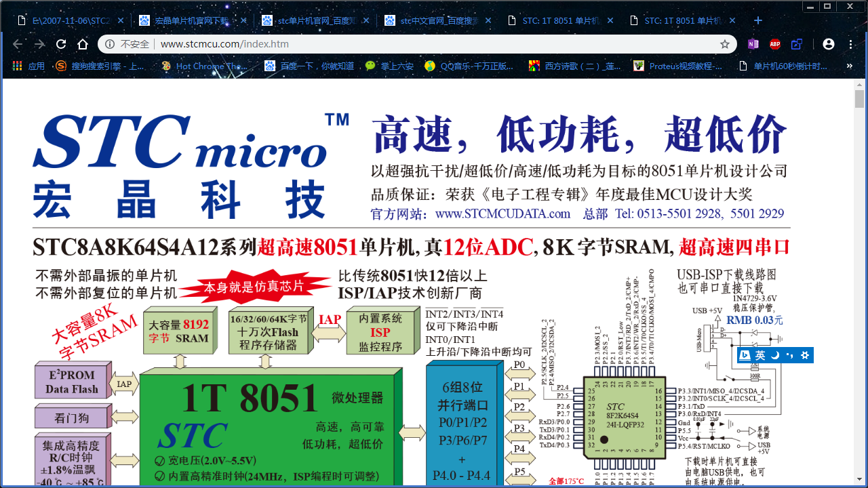Open the Chrome three-dot menu
The height and width of the screenshot is (488, 868).
click(x=850, y=44)
